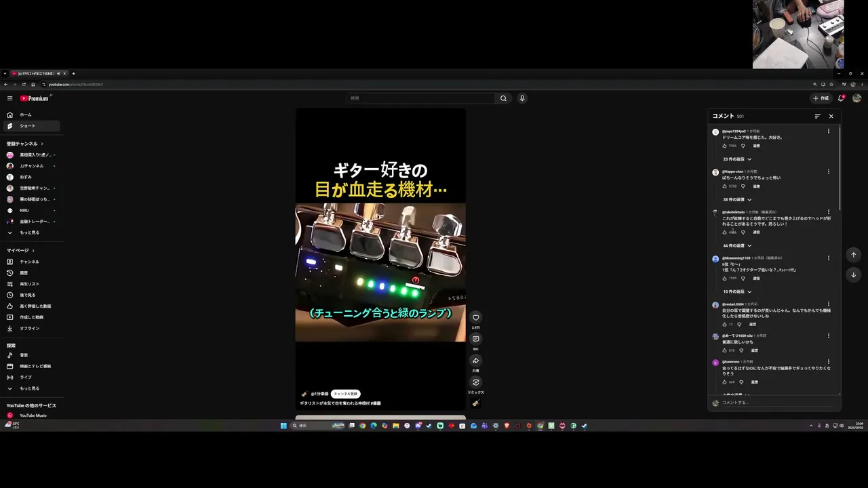This screenshot has width=868, height=488.
Task: Share the Short with the 共有 button
Action: click(475, 361)
